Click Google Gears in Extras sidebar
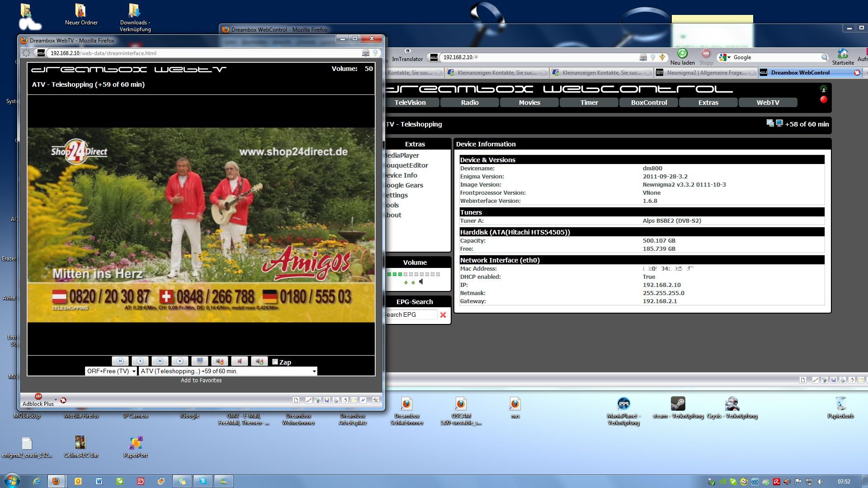 tap(404, 185)
